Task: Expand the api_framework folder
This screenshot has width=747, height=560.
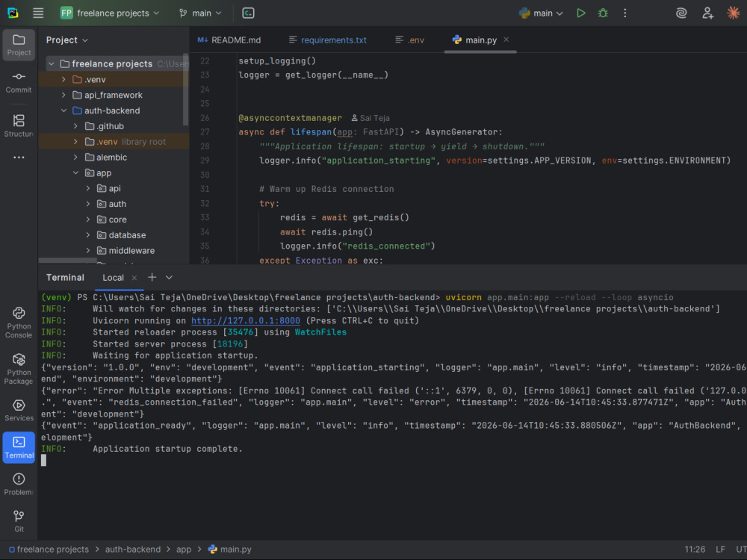Action: (63, 95)
